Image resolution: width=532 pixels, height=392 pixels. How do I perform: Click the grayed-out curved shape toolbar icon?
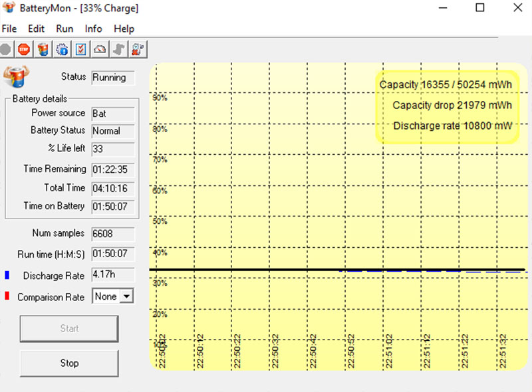[119, 50]
